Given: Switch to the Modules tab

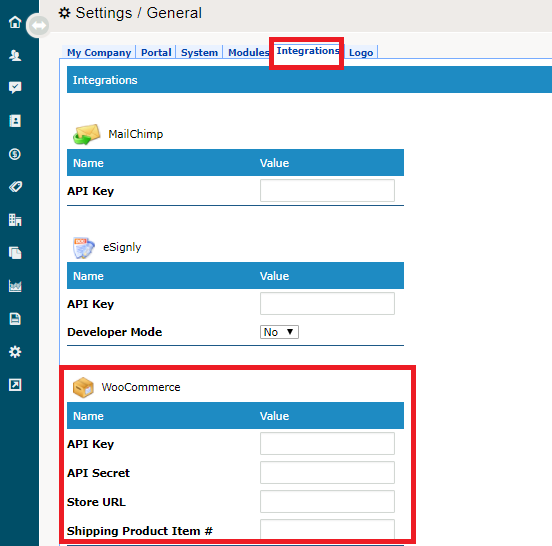Looking at the screenshot, I should pos(248,52).
